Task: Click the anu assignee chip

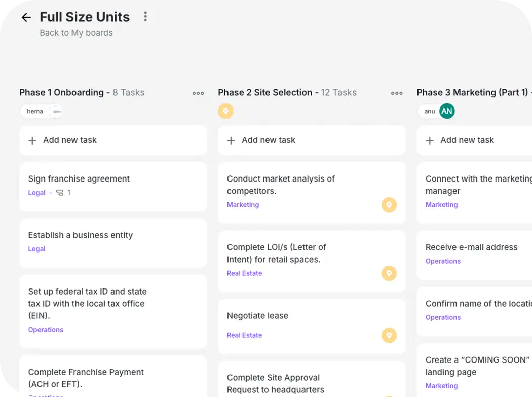Action: tap(430, 111)
